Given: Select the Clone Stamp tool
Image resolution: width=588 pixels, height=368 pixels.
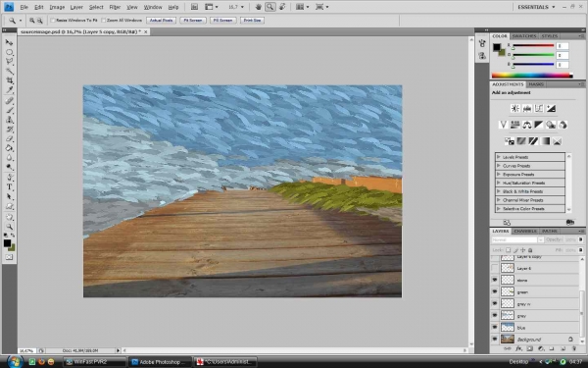Looking at the screenshot, I should [9, 120].
